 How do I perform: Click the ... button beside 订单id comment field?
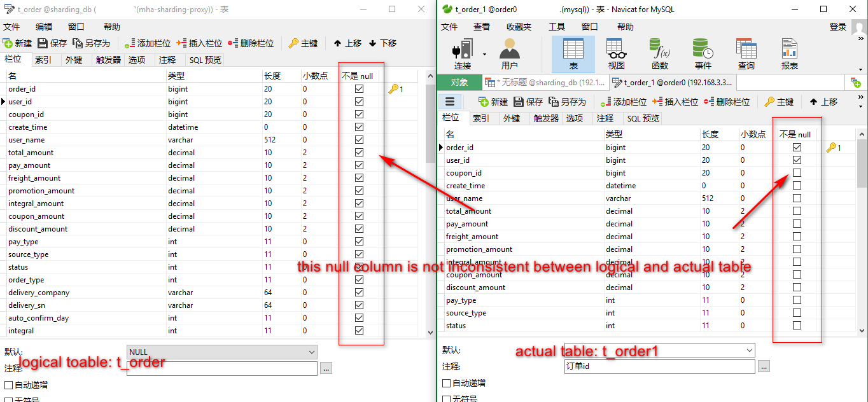point(764,366)
